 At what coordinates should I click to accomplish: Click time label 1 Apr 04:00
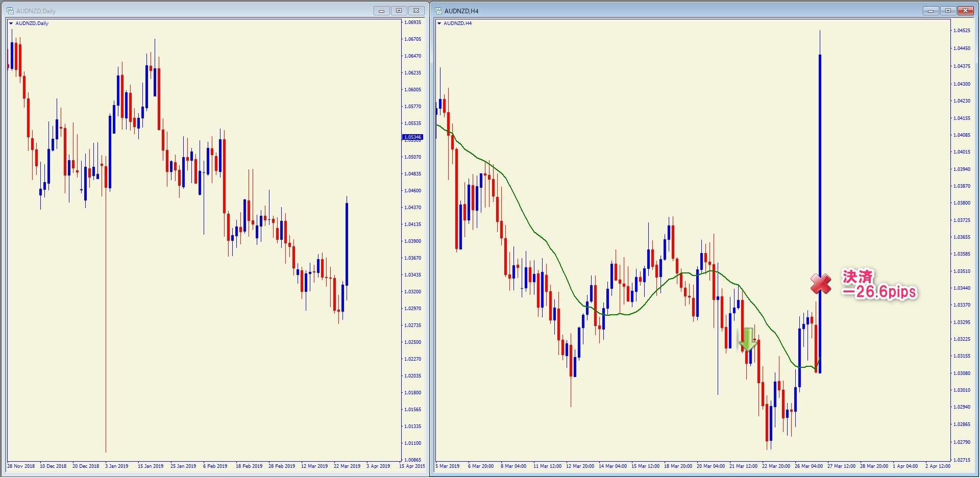coord(905,466)
